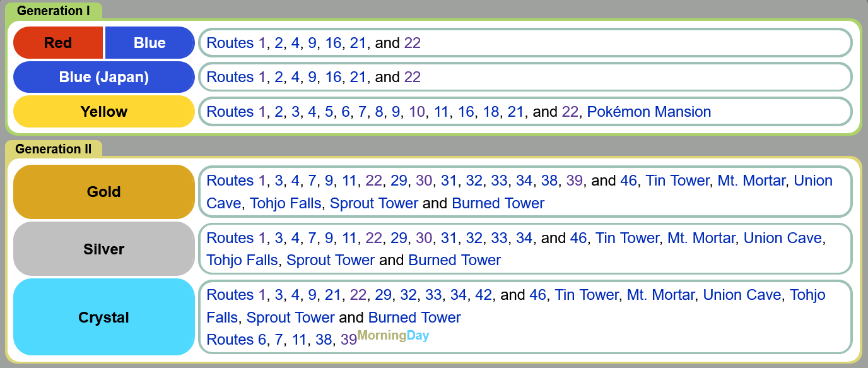Click Route 46 in the Gold row
Viewport: 868px width, 368px height.
[629, 181]
